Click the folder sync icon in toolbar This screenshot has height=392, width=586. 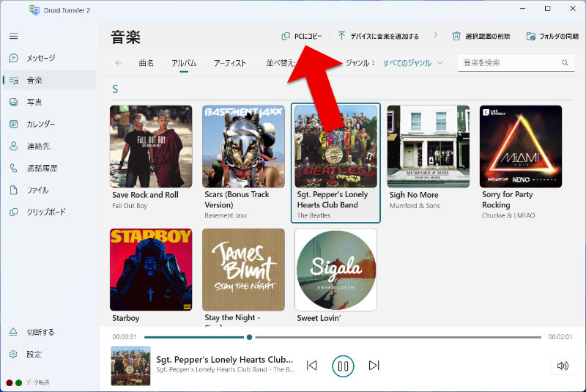click(530, 36)
